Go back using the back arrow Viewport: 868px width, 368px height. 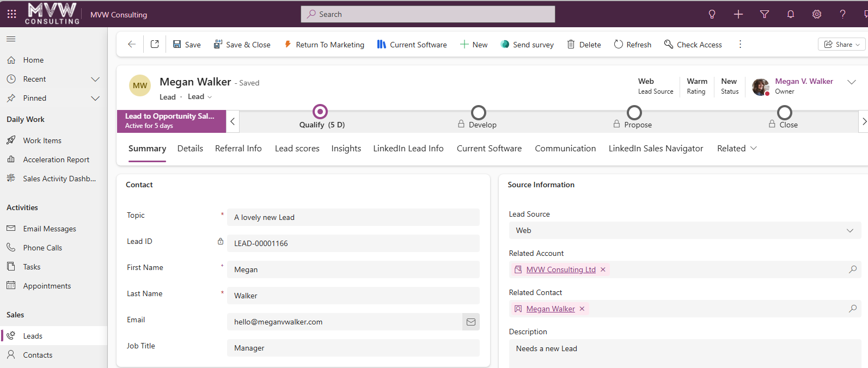tap(132, 44)
